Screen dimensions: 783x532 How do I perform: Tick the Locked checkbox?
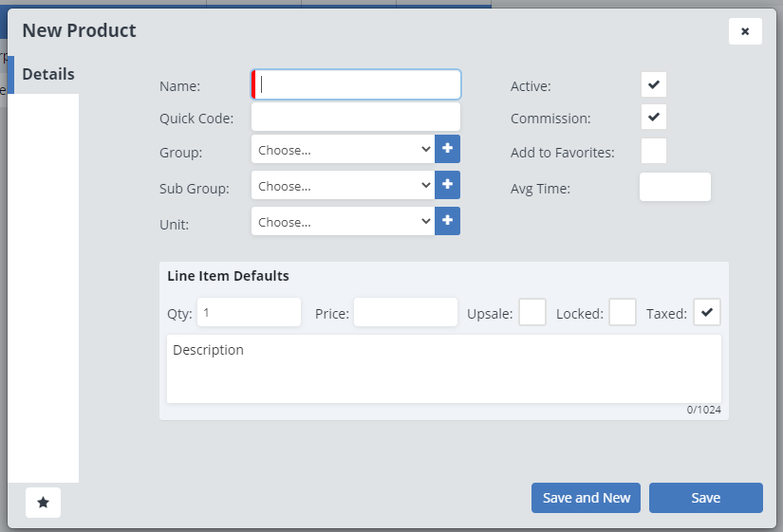pyautogui.click(x=622, y=312)
